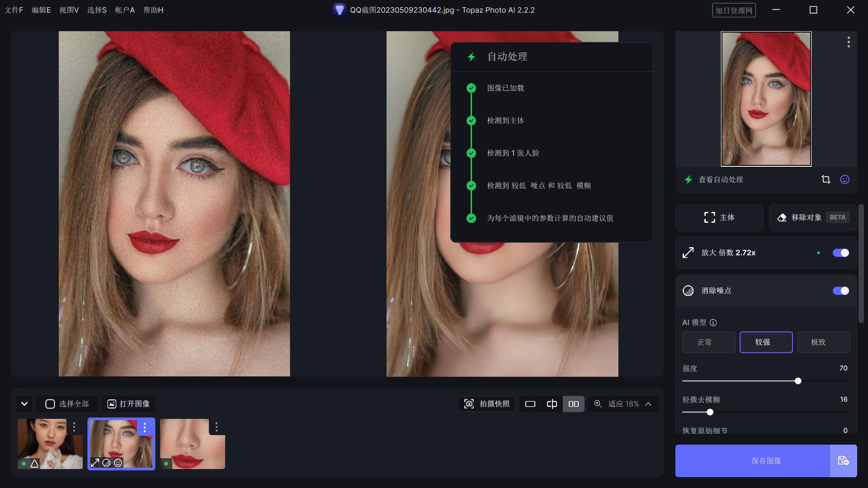
Task: Click face icon on selected tray thumbnail
Action: click(118, 463)
